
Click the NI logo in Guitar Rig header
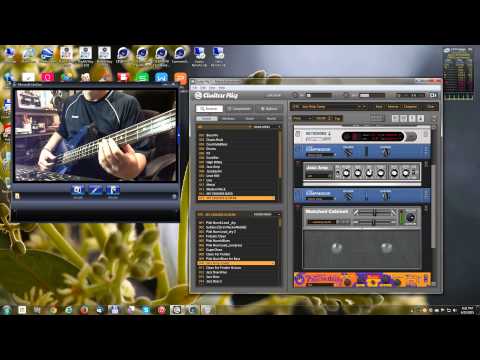(x=433, y=95)
